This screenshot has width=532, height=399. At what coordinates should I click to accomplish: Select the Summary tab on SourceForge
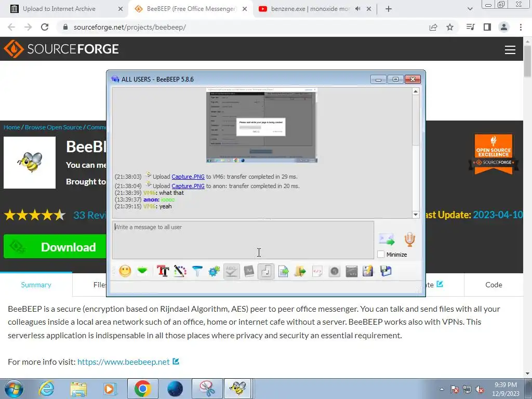pos(36,285)
